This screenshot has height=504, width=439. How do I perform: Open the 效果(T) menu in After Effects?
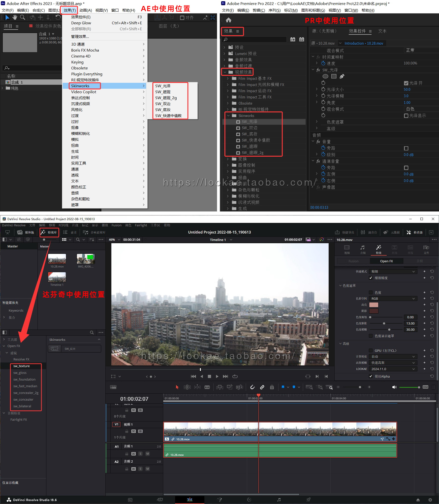(x=69, y=10)
